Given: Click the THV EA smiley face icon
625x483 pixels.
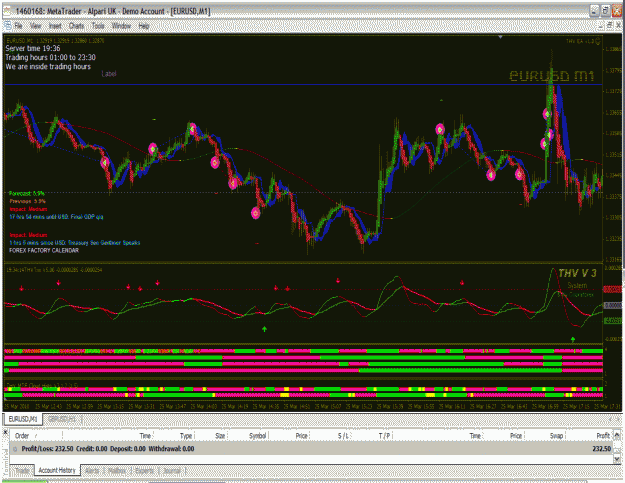Looking at the screenshot, I should 598,41.
